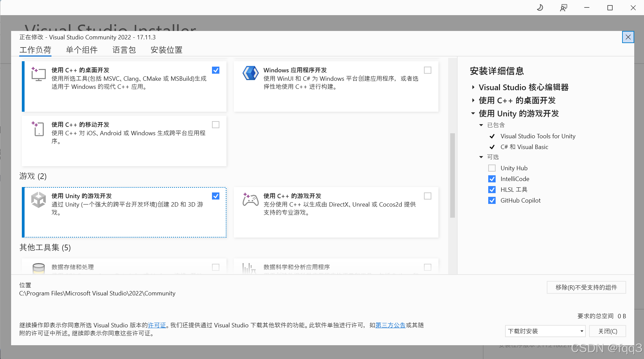The width and height of the screenshot is (644, 359).
Task: Click the 其他工具集 (5) section heading
Action: pos(45,247)
